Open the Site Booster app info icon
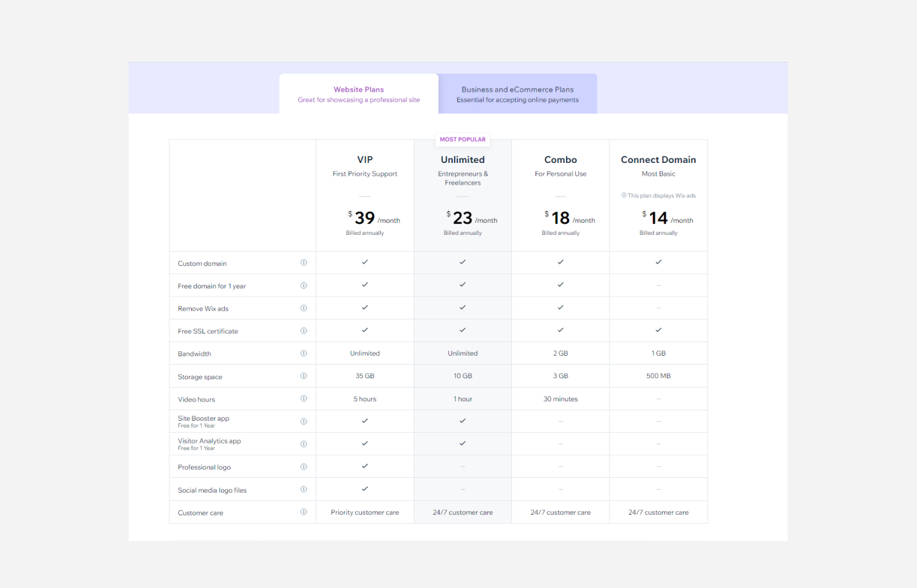The image size is (917, 588). point(304,421)
